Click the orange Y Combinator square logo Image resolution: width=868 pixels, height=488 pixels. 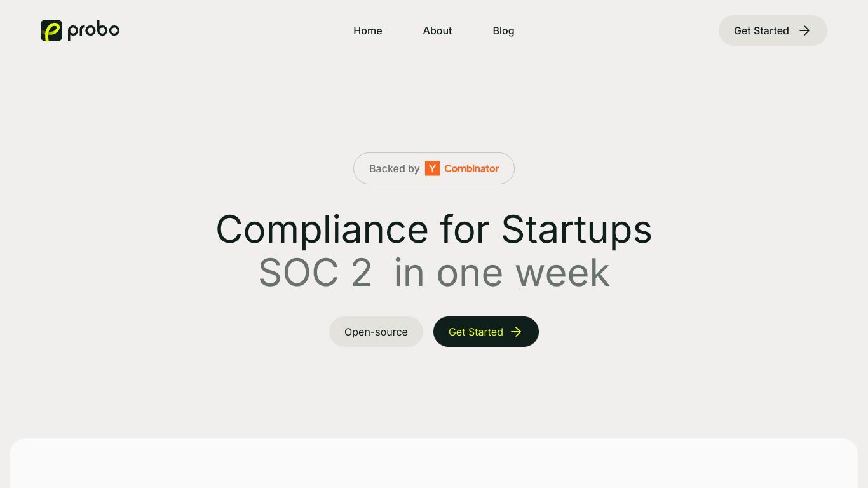432,168
